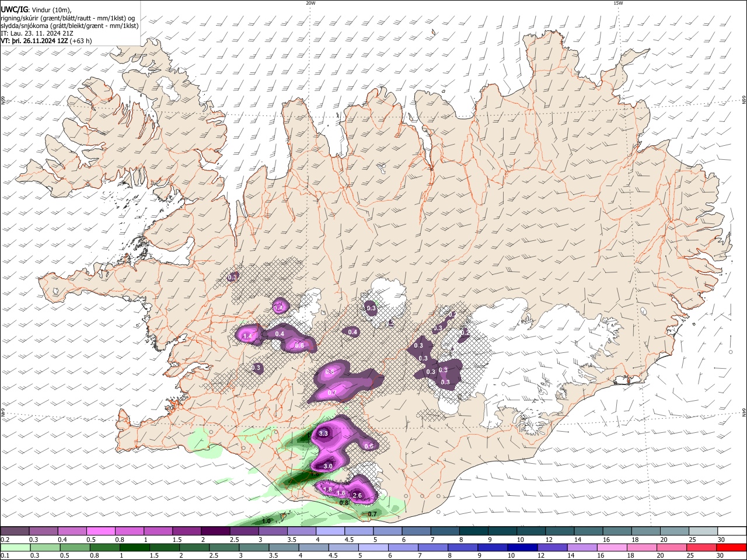This screenshot has height=560, width=747.
Task: Select the pale grey 25–30 upper legend swatch
Action: coord(703,531)
